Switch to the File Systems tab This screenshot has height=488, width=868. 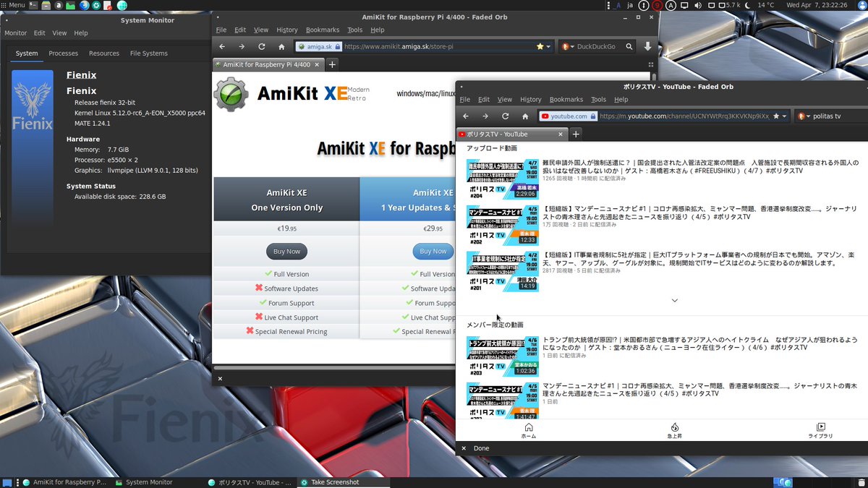pos(148,53)
